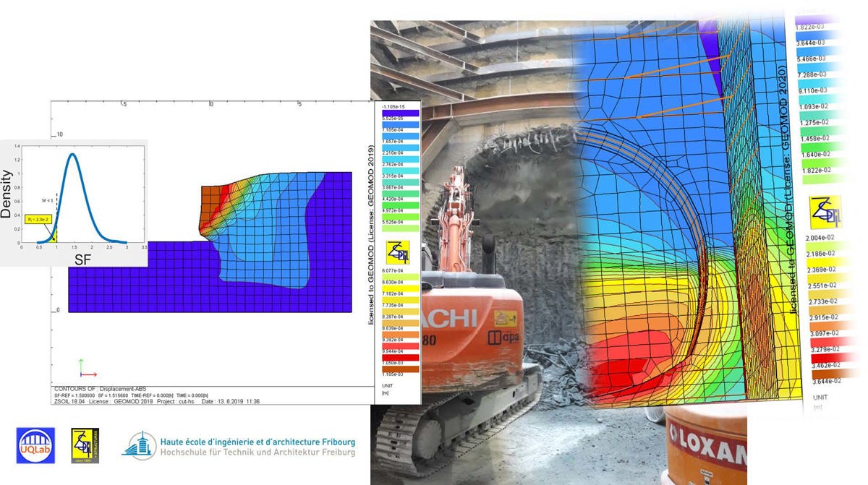The height and width of the screenshot is (485, 868).
Task: Select the CONTOURS OF Displacement-ABS caption
Action: (103, 390)
